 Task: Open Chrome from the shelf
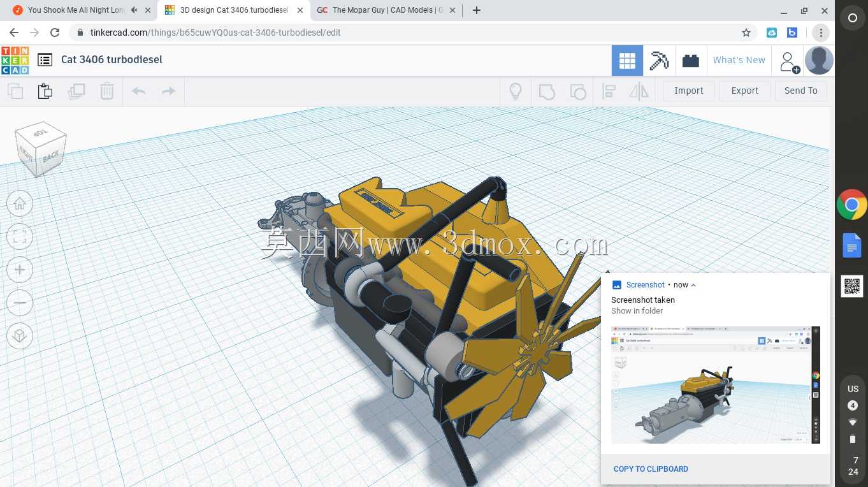[851, 205]
